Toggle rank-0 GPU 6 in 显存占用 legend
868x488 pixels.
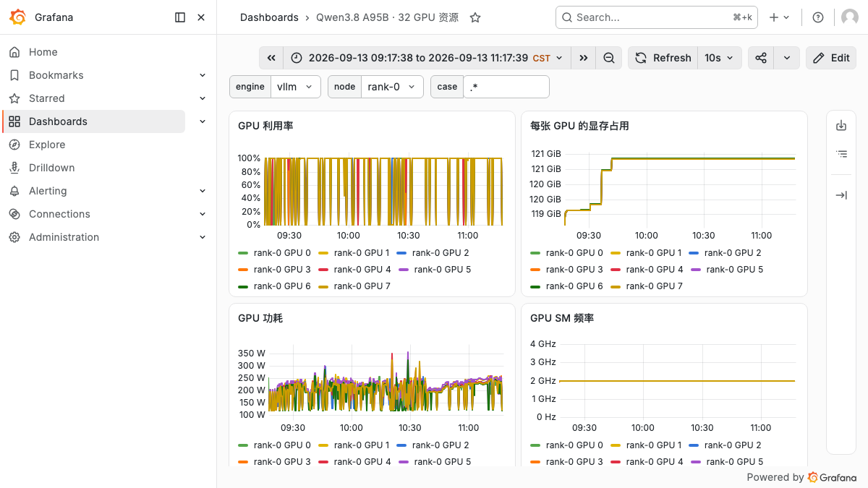(x=574, y=286)
